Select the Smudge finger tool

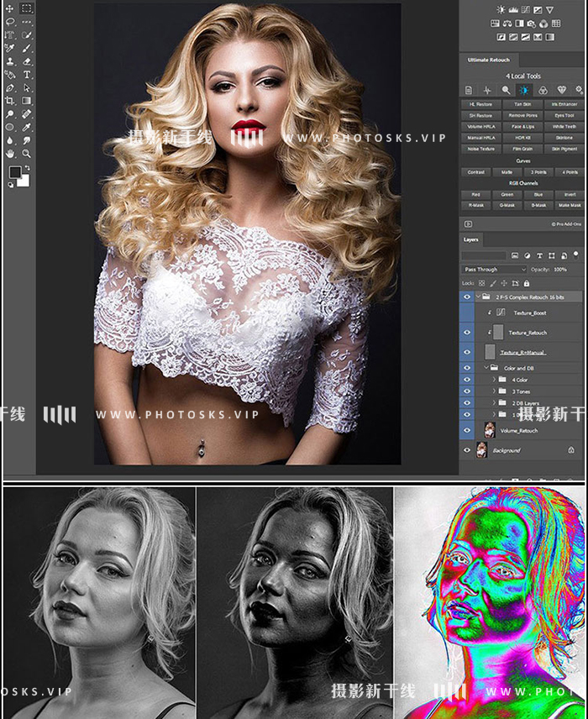[x=27, y=141]
